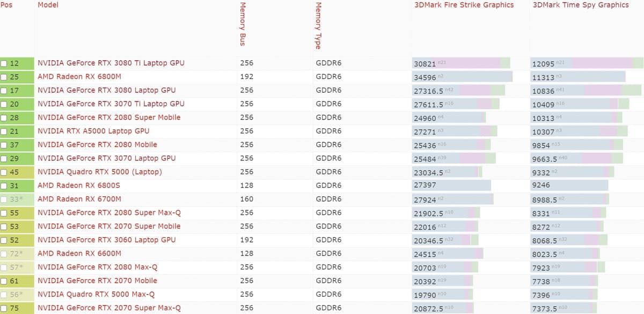Click the Fire Strike score bar for RX 6800M
644x314 pixels.
[462, 77]
